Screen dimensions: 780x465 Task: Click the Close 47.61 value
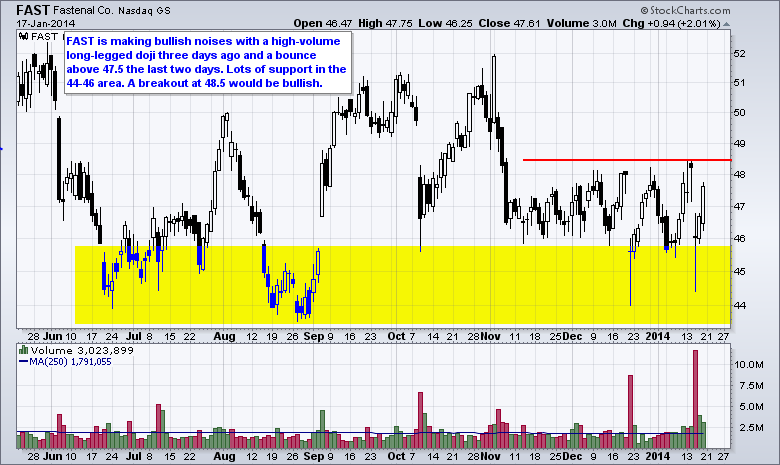coord(509,23)
